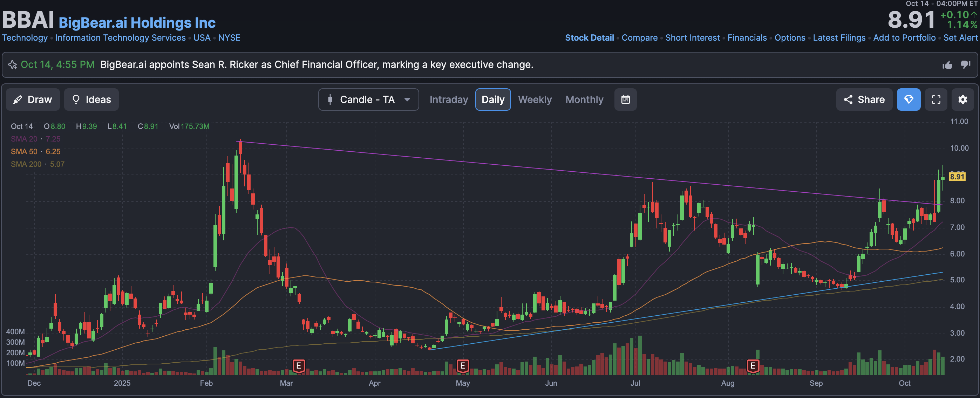Viewport: 980px width, 398px height.
Task: Switch chart to Intraday timeframe
Action: pos(449,99)
